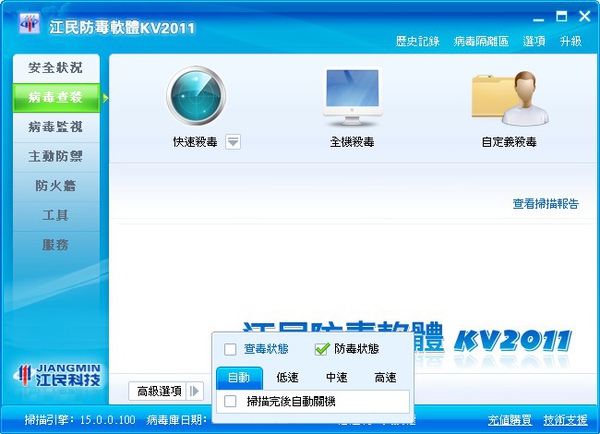Click 充值購買 link in status bar
The image size is (600, 434).
pyautogui.click(x=510, y=420)
